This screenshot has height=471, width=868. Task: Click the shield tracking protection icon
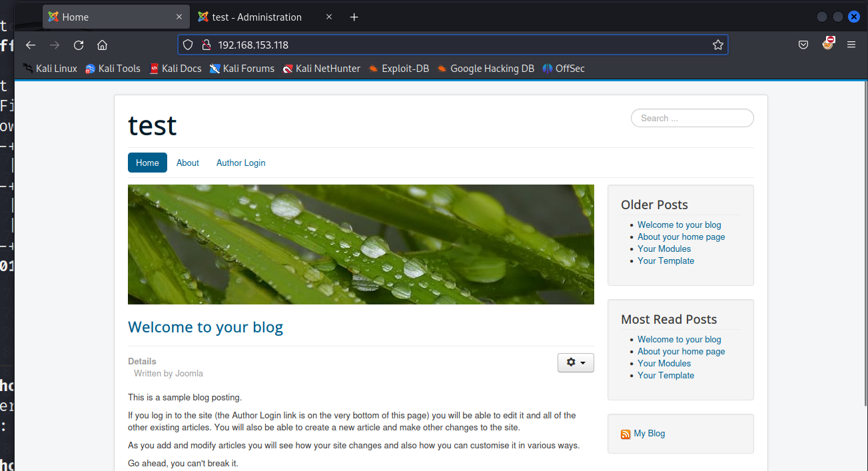click(x=189, y=45)
